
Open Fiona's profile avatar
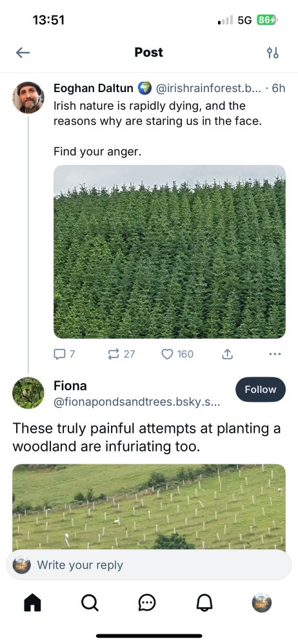coord(28,393)
